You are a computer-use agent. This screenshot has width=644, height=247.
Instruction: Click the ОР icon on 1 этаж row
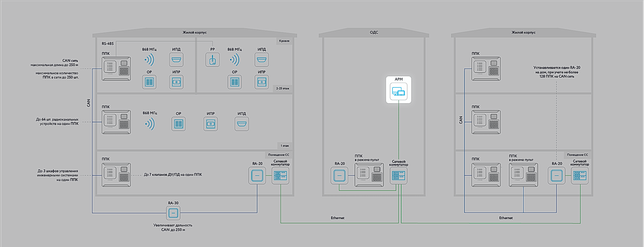(178, 124)
